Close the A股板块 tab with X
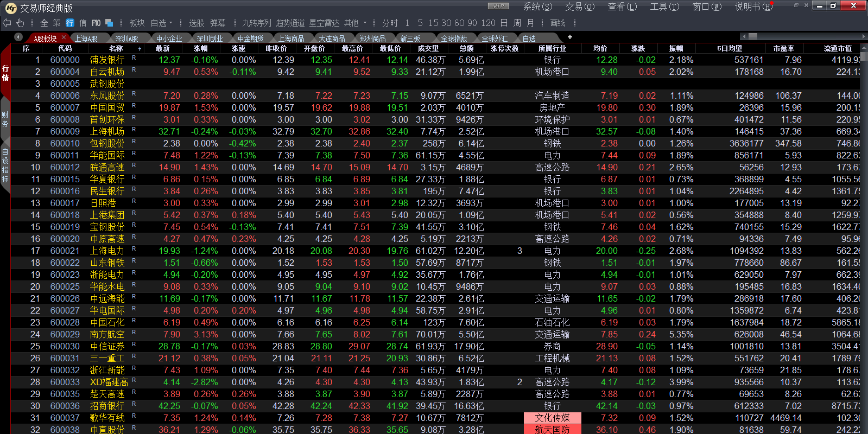Viewport: 868px width, 434px height. point(64,37)
